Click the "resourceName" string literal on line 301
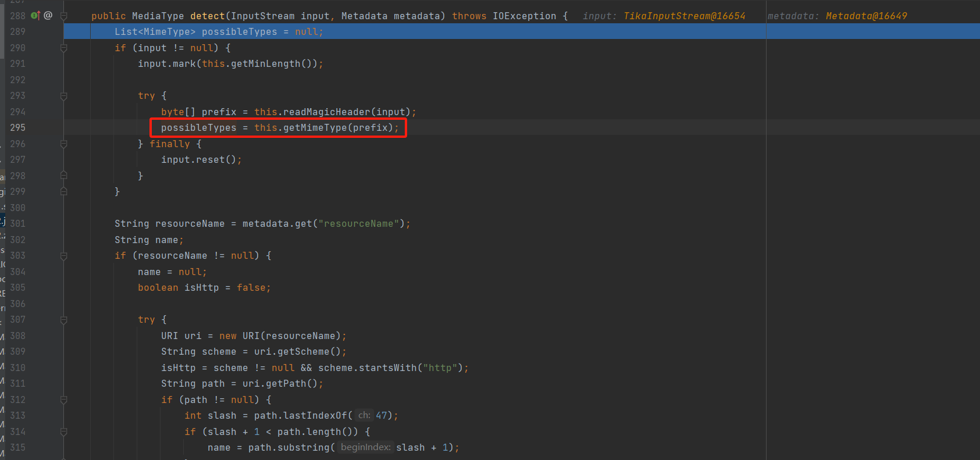The height and width of the screenshot is (460, 980). (359, 223)
